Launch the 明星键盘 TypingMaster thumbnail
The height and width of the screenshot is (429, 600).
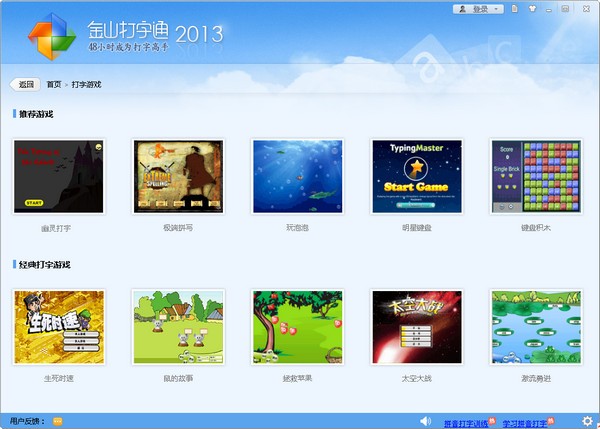pyautogui.click(x=417, y=176)
